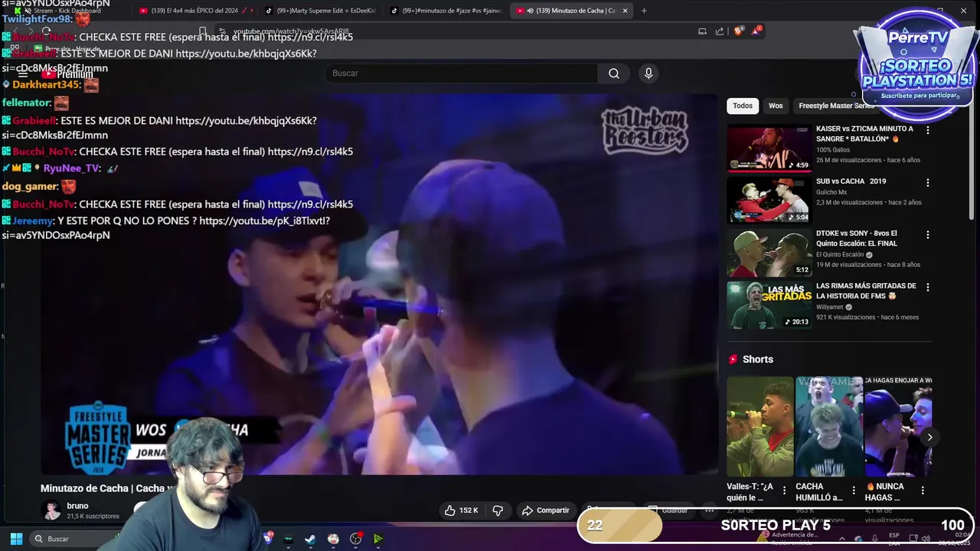Click the bruno channel name
Screen dimensions: 980x551
point(77,506)
